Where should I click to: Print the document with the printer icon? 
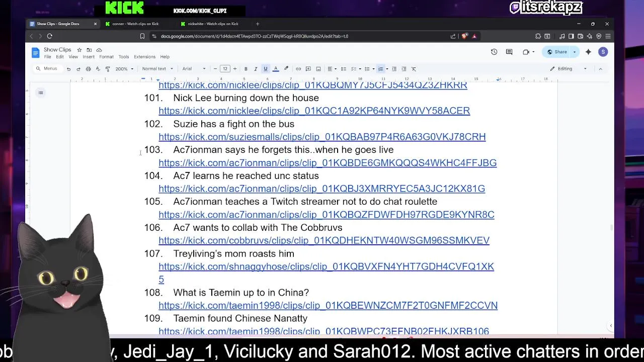(88, 69)
